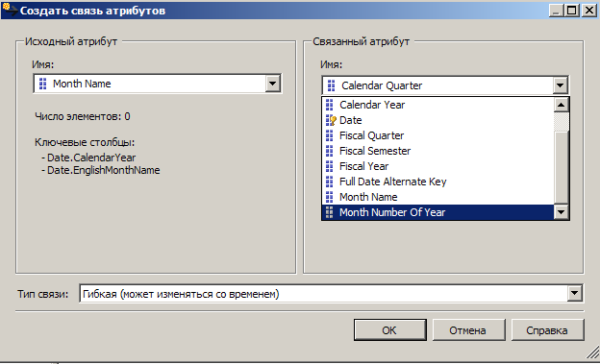Click the dialog title bar icon
This screenshot has height=364, width=600.
coord(10,10)
